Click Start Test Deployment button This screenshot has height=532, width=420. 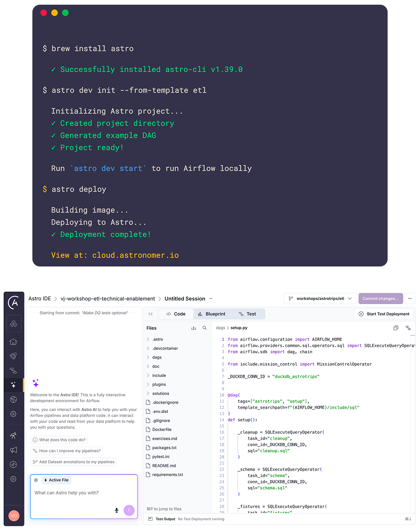click(x=384, y=314)
